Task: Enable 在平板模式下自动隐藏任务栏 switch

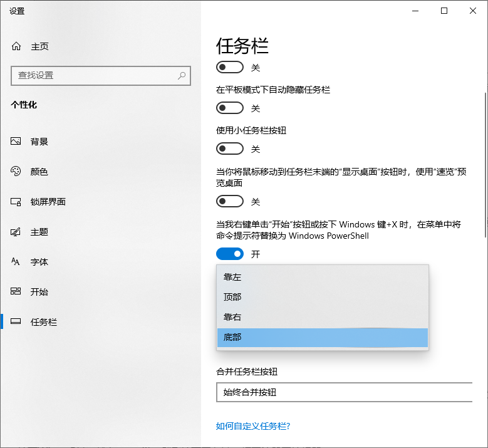Action: click(x=230, y=108)
